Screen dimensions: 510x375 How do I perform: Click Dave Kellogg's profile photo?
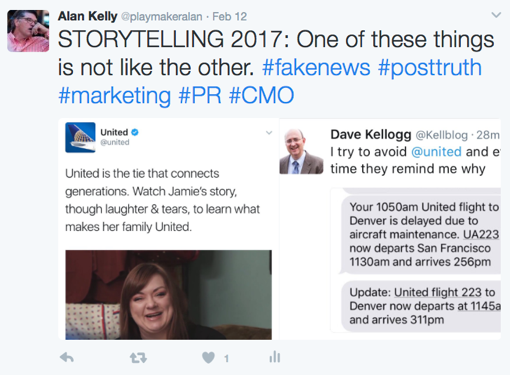click(x=301, y=151)
